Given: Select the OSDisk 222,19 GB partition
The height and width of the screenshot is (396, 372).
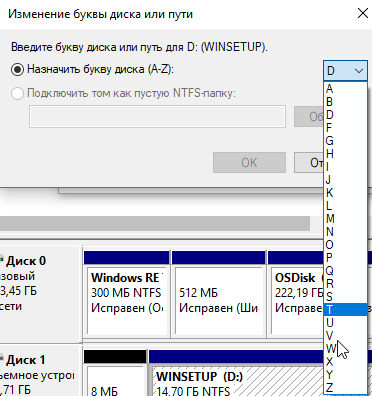Looking at the screenshot, I should tap(296, 293).
